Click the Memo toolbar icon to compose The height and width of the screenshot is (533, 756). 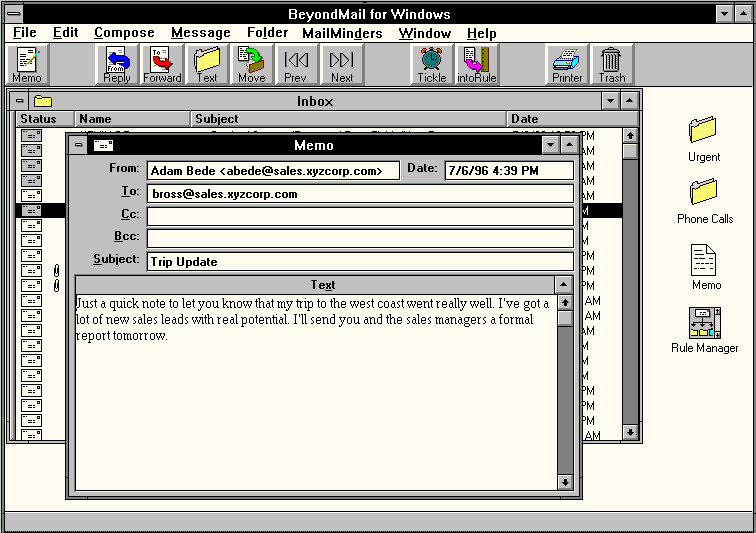27,65
